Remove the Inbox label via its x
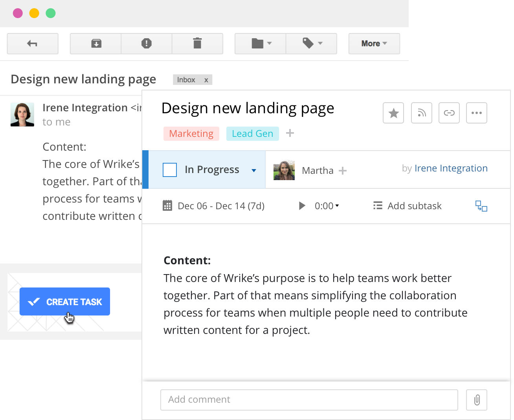The height and width of the screenshot is (420, 514). pyautogui.click(x=206, y=80)
